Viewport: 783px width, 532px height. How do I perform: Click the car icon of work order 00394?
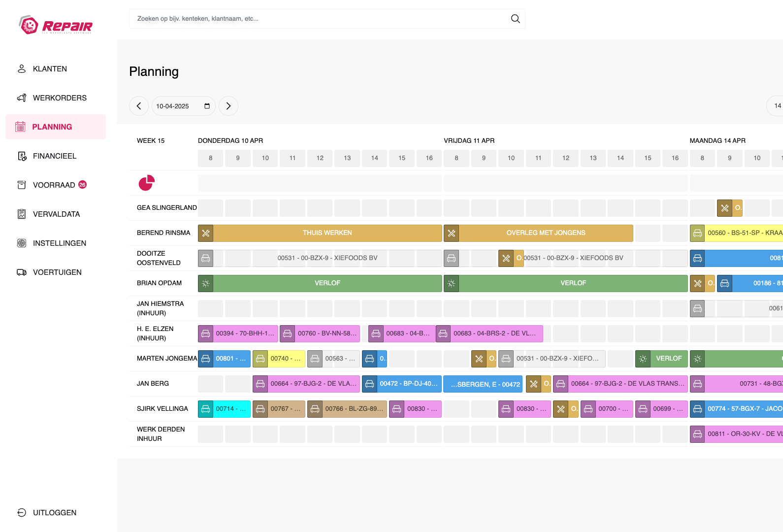pos(206,333)
